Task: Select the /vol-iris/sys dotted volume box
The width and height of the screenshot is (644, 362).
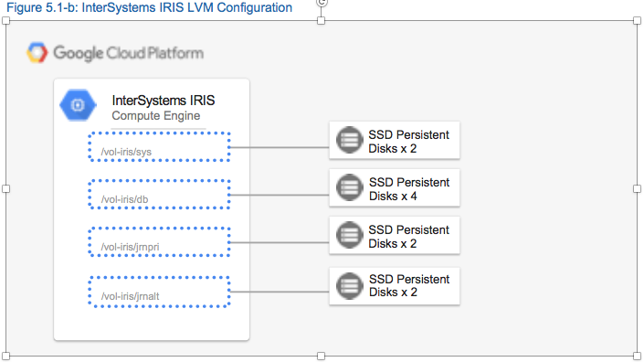Action: [159, 146]
